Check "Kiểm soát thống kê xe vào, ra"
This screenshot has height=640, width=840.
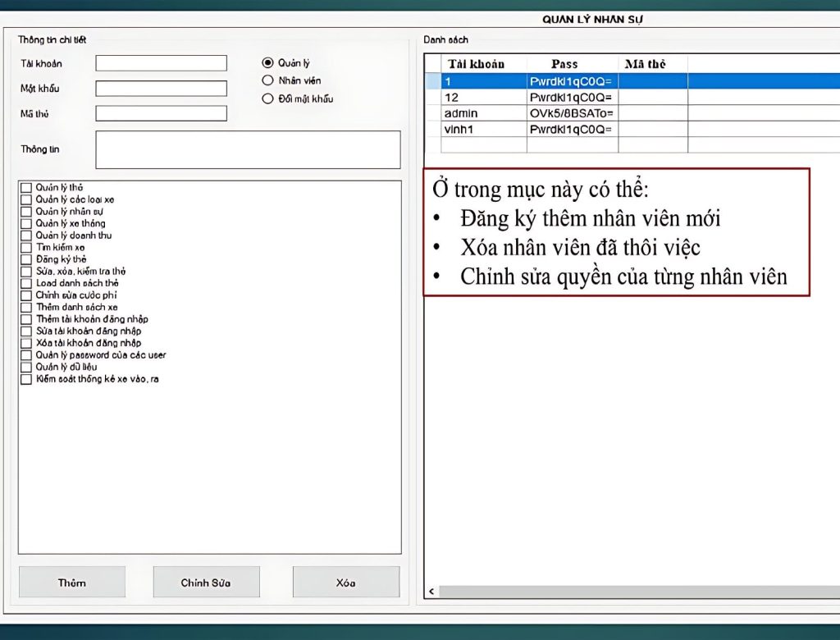click(x=25, y=378)
